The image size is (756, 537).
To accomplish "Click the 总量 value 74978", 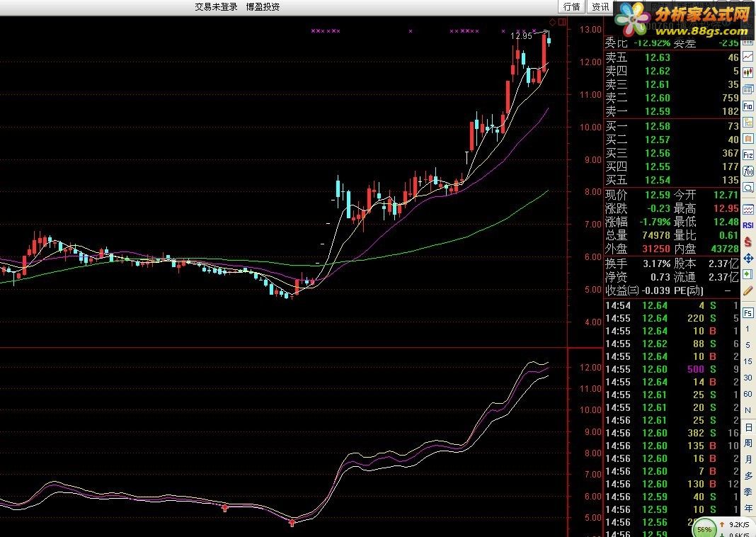I will [656, 235].
